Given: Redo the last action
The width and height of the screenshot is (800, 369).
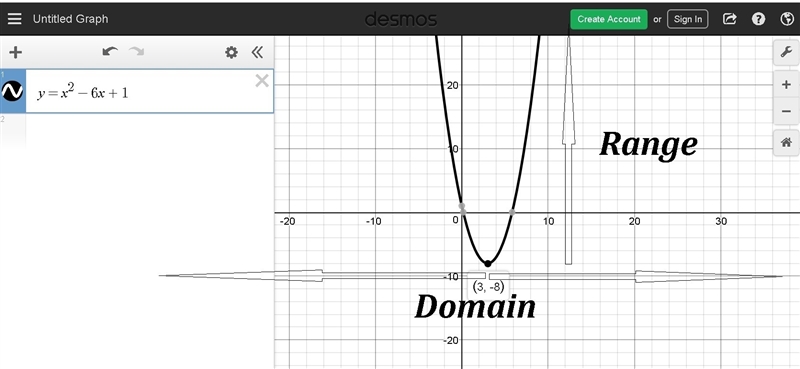Looking at the screenshot, I should click(136, 52).
